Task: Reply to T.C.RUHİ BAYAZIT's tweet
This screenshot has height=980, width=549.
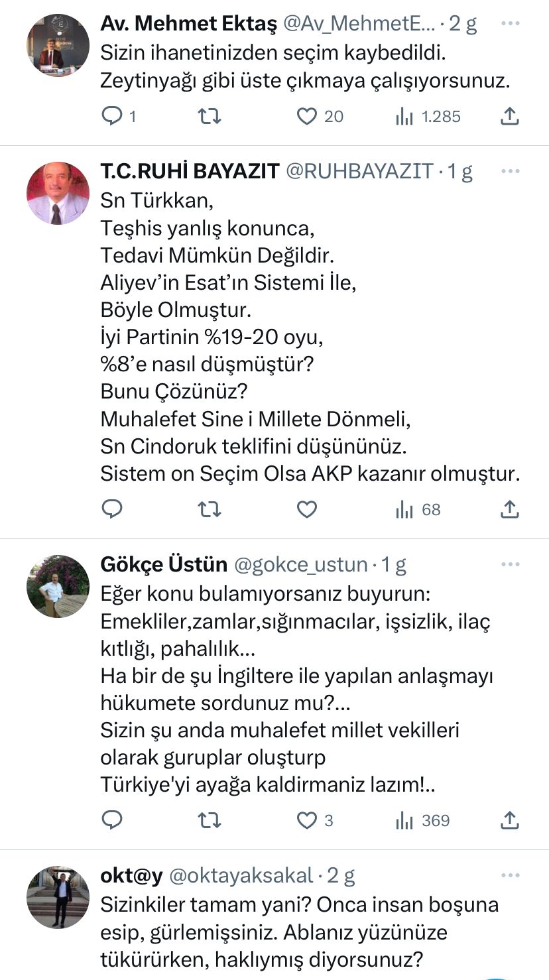Action: (112, 509)
